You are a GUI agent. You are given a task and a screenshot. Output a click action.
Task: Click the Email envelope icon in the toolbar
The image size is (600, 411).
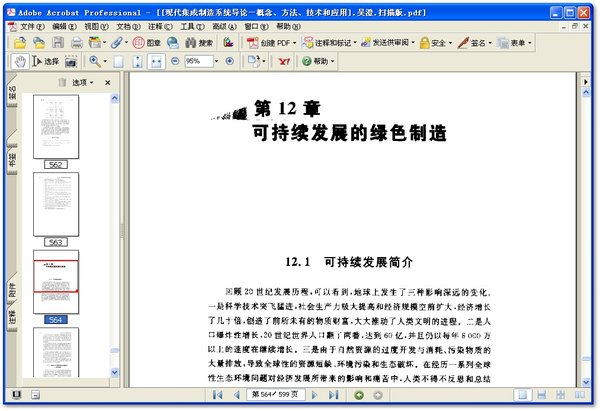pyautogui.click(x=95, y=42)
